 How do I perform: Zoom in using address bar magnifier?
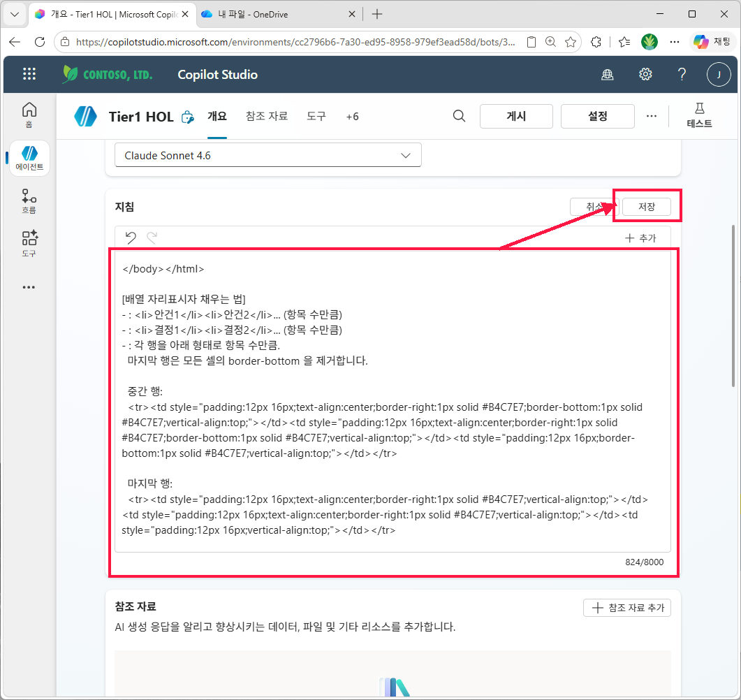pyautogui.click(x=550, y=42)
